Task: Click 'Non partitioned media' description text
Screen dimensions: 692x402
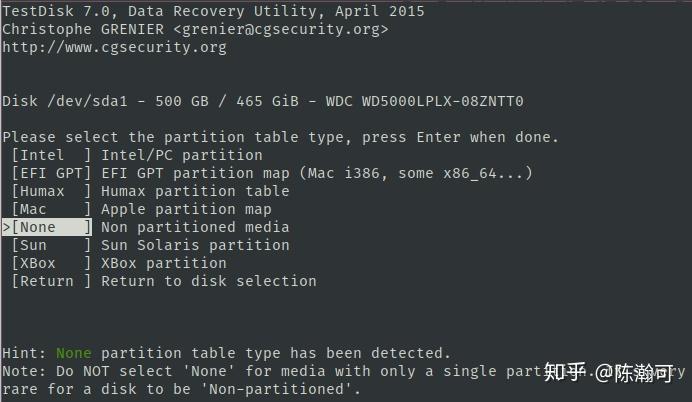Action: [195, 227]
